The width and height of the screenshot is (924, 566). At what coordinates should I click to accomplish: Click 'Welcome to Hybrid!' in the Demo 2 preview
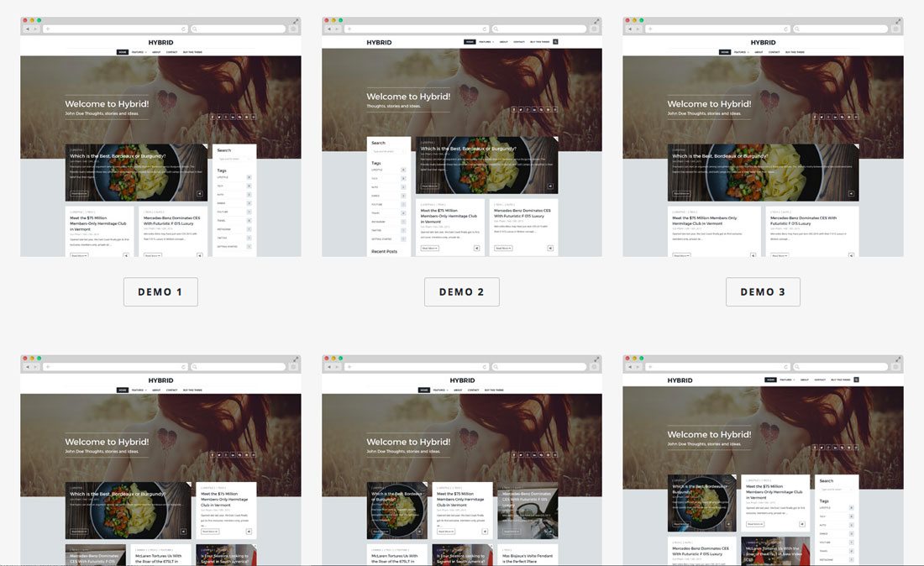(408, 96)
